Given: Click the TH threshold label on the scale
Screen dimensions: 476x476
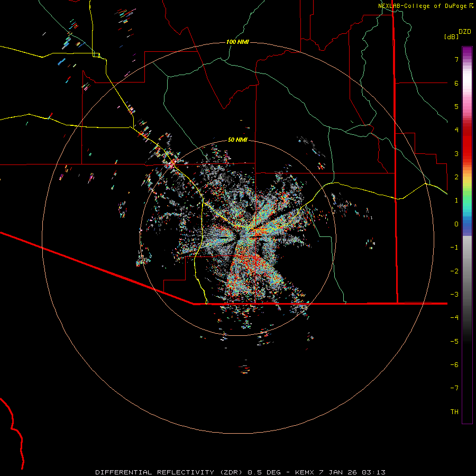Looking at the screenshot, I should tap(454, 412).
